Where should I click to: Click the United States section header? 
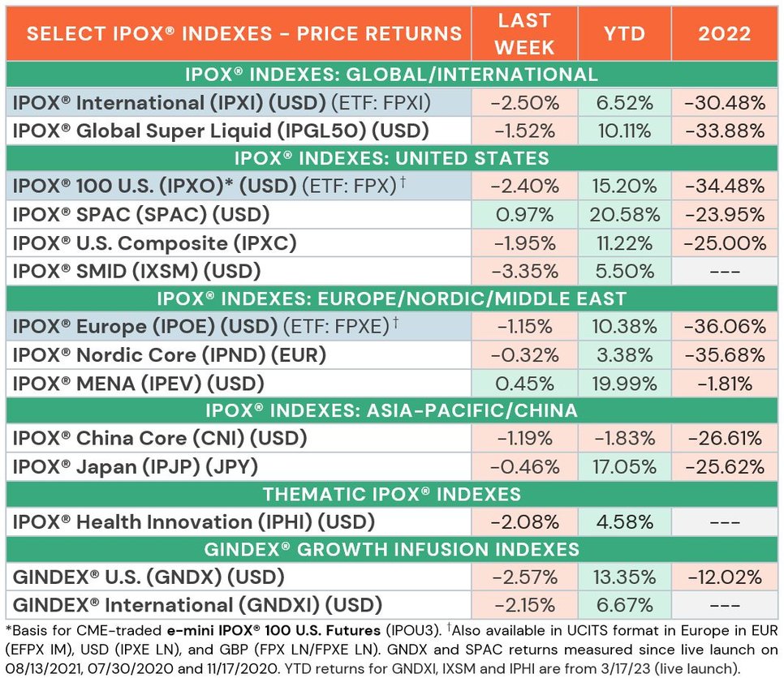(392, 158)
